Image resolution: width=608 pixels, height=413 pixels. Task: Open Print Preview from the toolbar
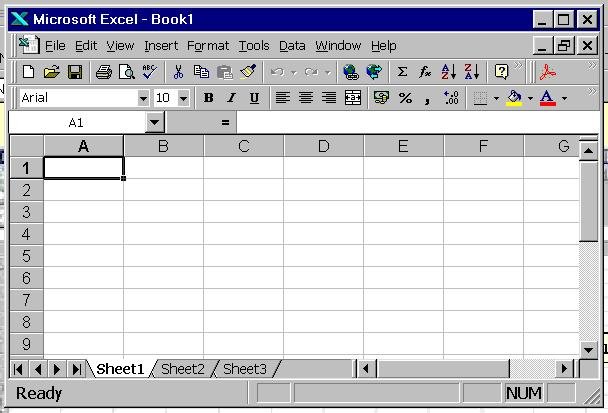(127, 72)
